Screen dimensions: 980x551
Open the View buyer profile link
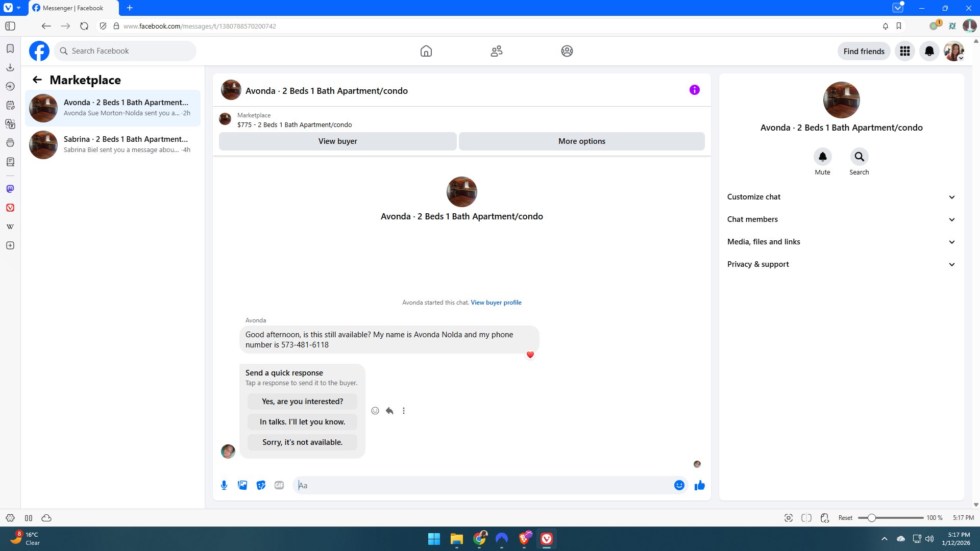tap(496, 303)
